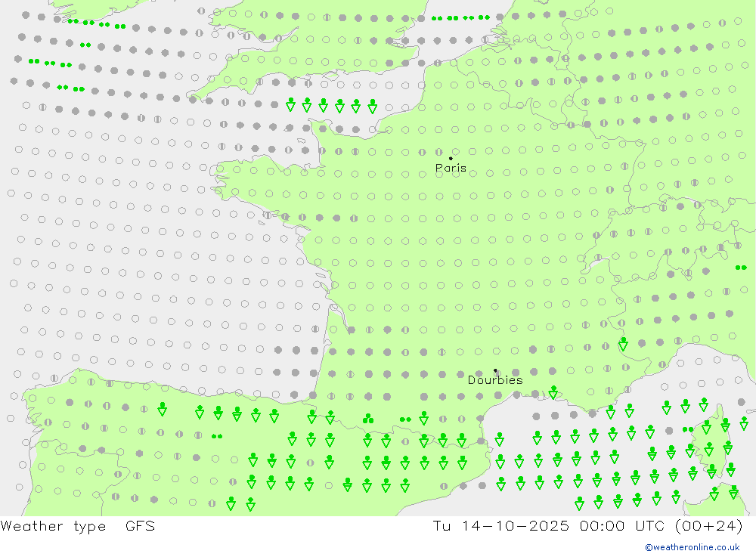The width and height of the screenshot is (756, 554).
Task: Click the Paris city label
Action: point(451,168)
